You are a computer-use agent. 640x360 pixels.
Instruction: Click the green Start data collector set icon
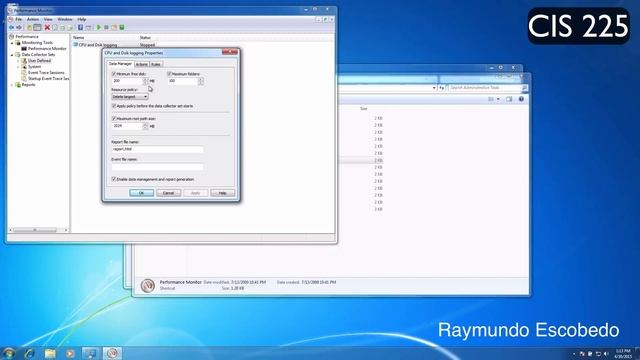click(98, 27)
